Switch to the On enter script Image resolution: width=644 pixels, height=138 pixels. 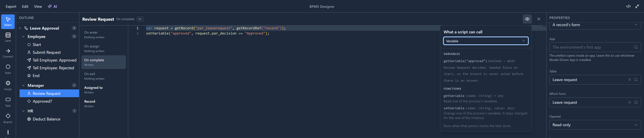[103, 34]
